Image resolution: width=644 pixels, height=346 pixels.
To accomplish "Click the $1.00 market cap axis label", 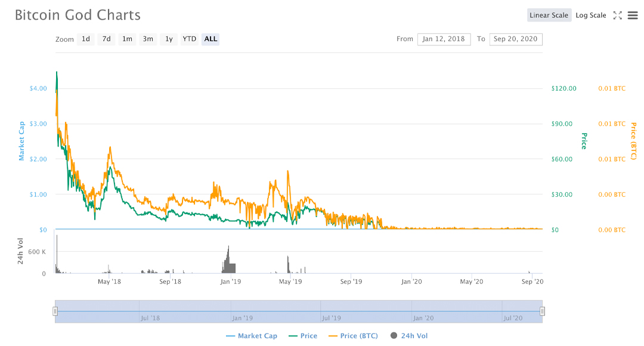I will tap(38, 194).
